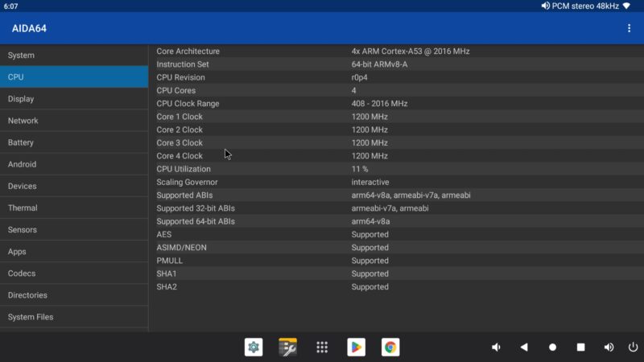The width and height of the screenshot is (644, 362).
Task: Open the Display category
Action: tap(74, 98)
